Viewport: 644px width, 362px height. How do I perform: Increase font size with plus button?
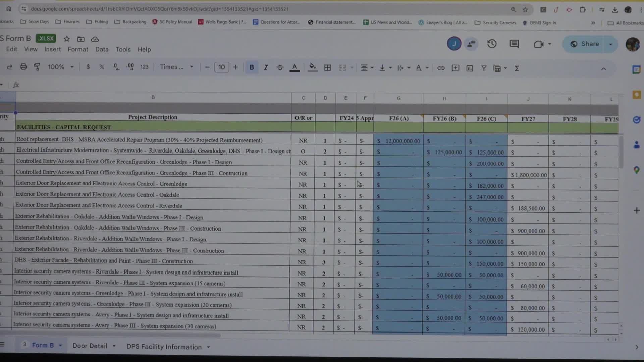235,67
